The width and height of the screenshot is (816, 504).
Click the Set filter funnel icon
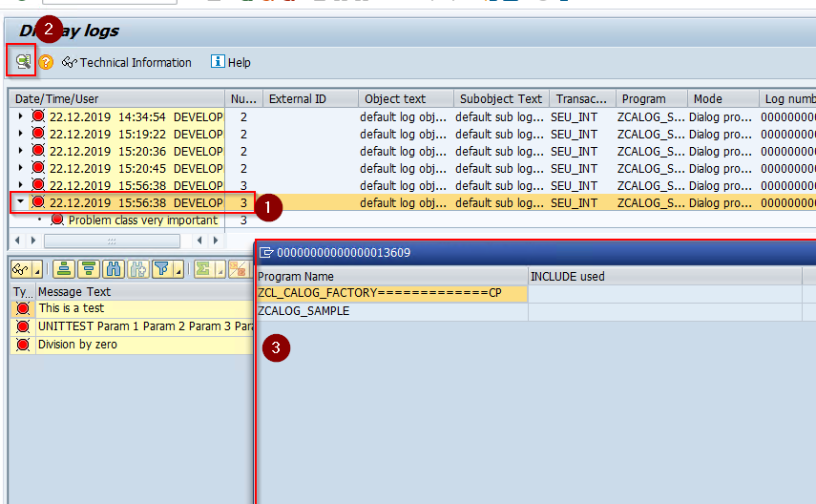coord(162,269)
